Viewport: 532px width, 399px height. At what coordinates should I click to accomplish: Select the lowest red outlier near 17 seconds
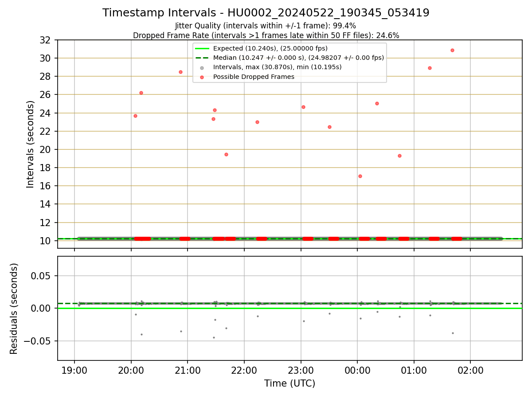click(360, 176)
